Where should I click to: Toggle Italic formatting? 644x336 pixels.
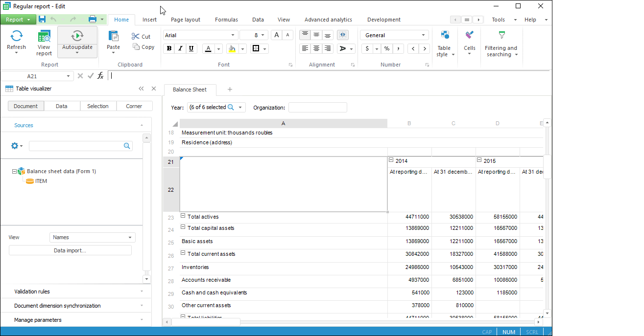click(x=180, y=48)
